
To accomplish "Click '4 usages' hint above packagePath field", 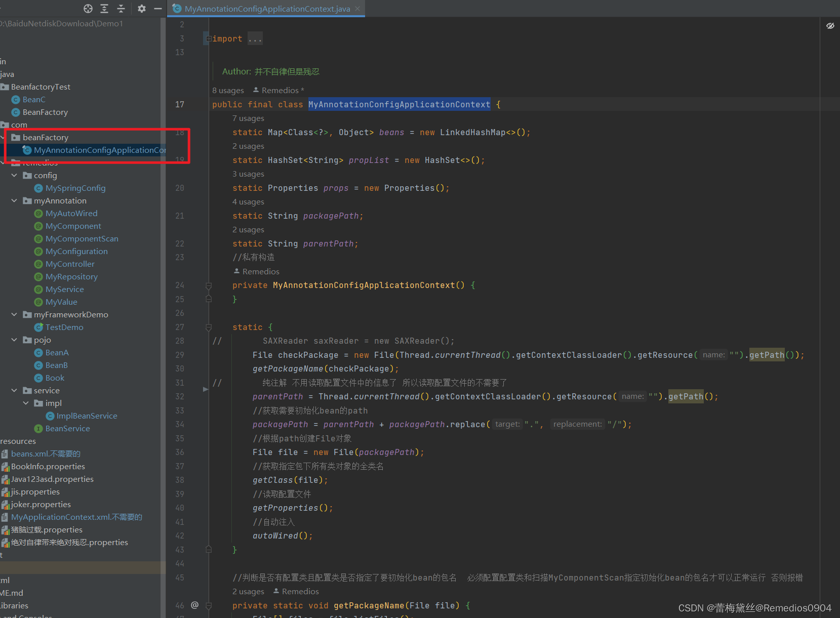I will coord(248,202).
